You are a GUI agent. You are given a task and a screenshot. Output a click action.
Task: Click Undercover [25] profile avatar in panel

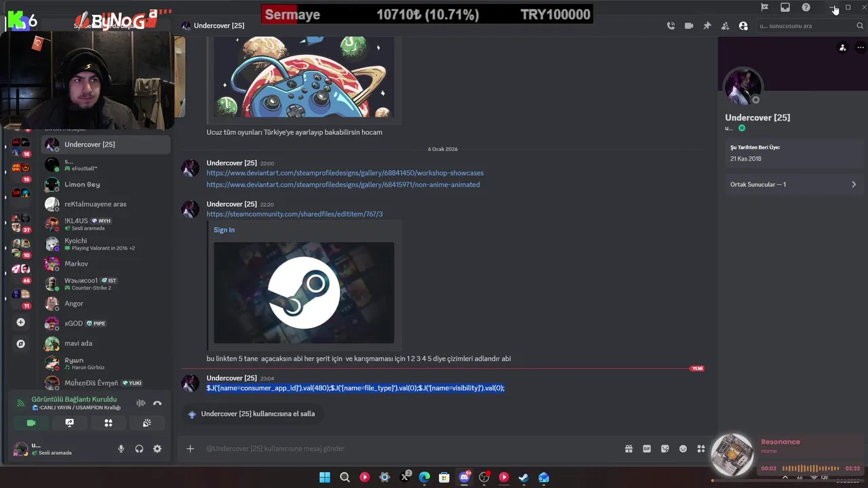pyautogui.click(x=743, y=86)
